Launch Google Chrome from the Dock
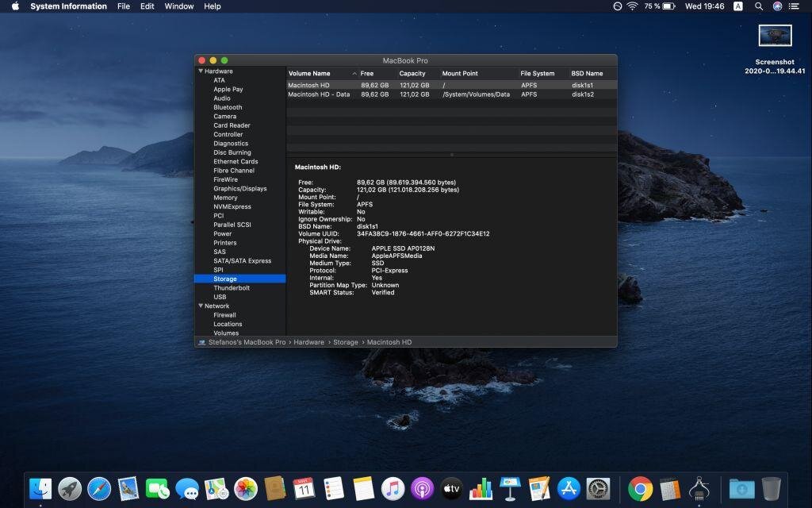Screen dimensions: 812x508 click(641, 488)
